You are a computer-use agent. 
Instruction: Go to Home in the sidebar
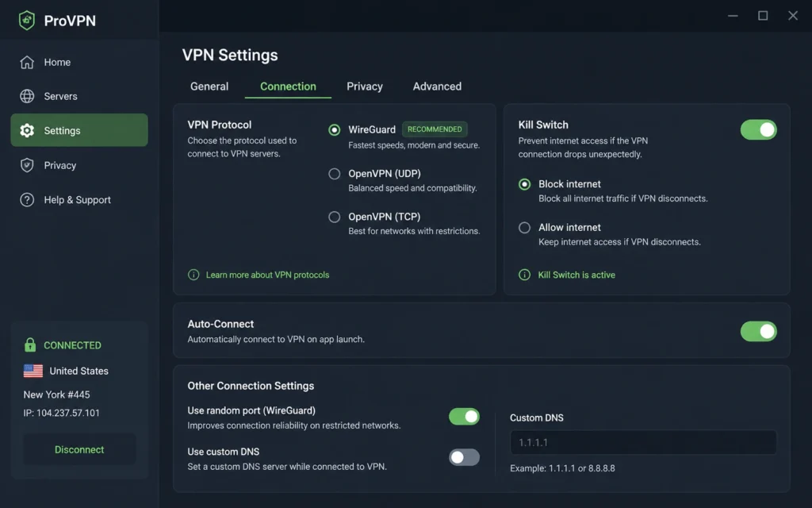click(x=79, y=62)
